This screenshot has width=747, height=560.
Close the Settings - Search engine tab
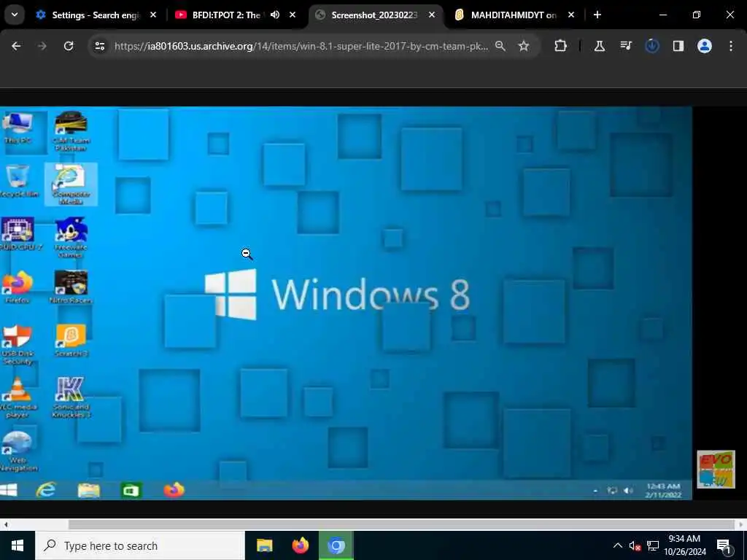(153, 15)
